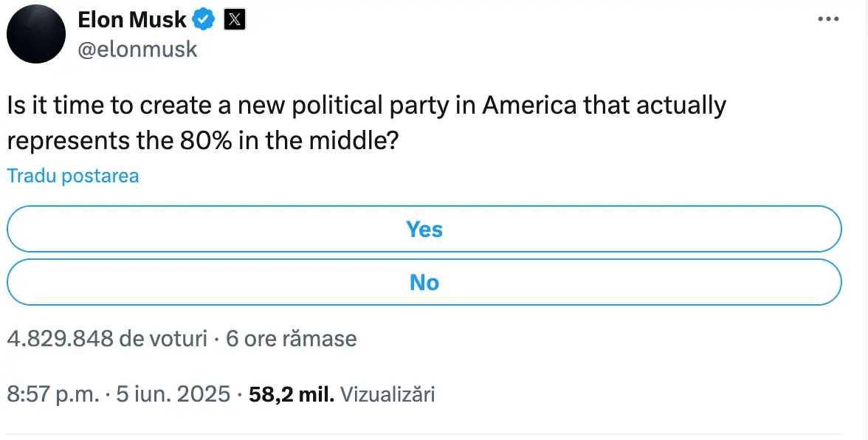Click the 6 ore rămase remaining time

(x=291, y=338)
